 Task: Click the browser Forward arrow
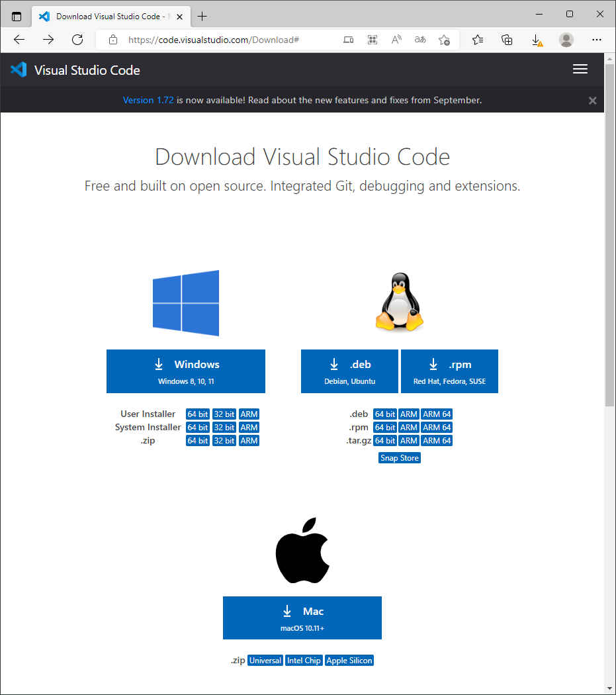pyautogui.click(x=48, y=40)
